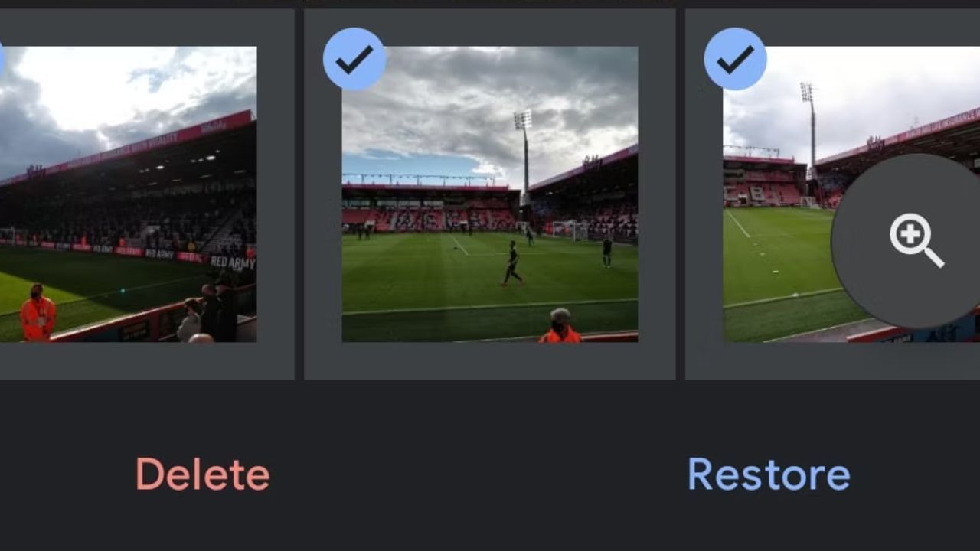Uncheck the blue checkmark on right photo

coord(735,59)
